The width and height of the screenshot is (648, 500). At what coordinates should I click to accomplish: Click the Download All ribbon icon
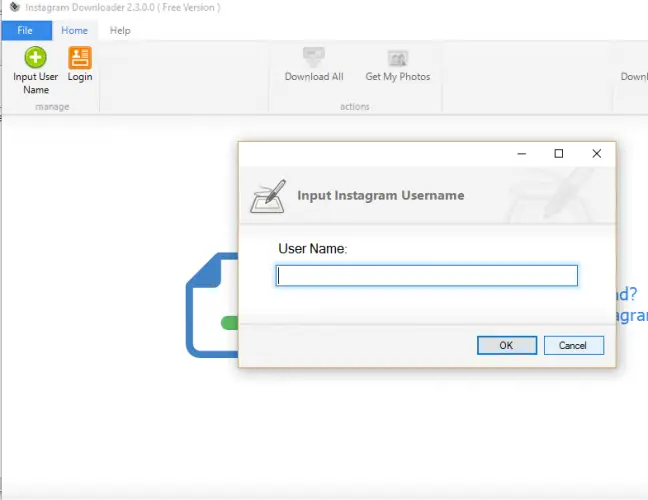[x=314, y=57]
